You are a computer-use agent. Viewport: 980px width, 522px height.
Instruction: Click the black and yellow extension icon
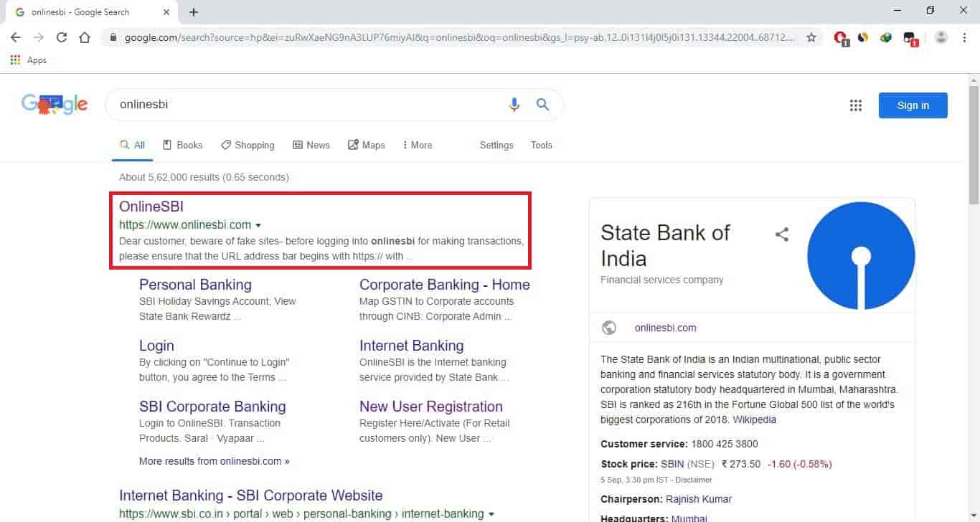[x=863, y=37]
